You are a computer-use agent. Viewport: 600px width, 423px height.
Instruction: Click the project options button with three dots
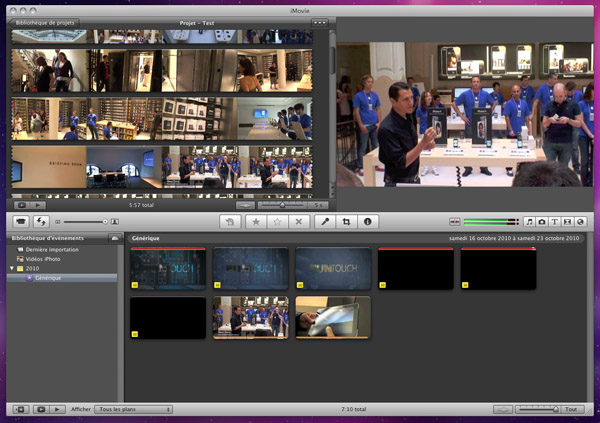pyautogui.click(x=320, y=23)
